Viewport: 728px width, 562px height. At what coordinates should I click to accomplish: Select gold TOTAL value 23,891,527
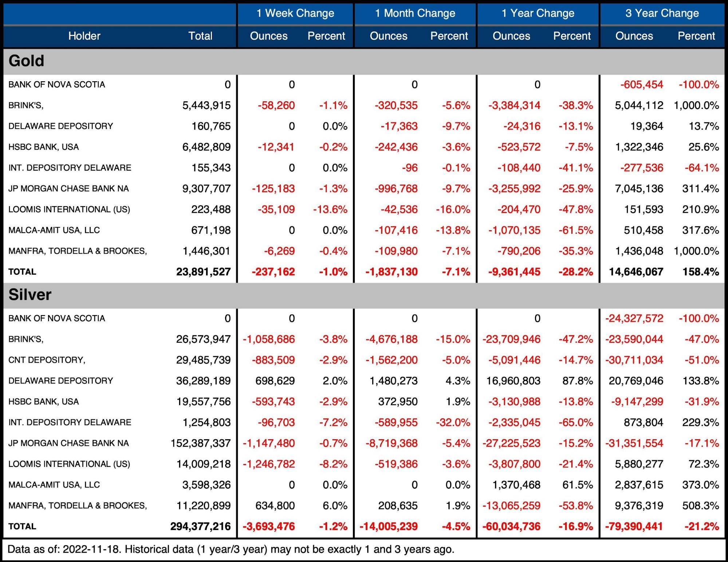point(203,272)
